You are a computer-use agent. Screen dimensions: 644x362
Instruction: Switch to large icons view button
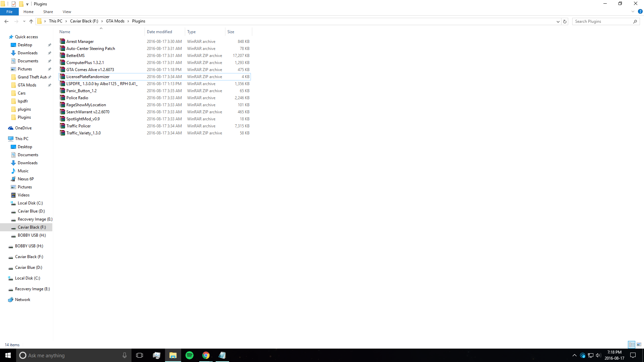[x=639, y=345]
